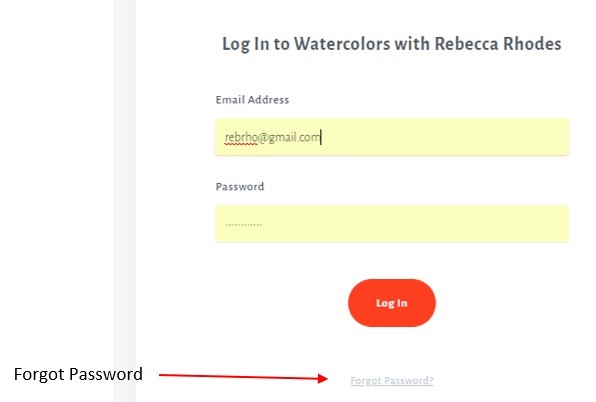This screenshot has width=596, height=402.
Task: Click the masked password dots
Action: point(244,225)
